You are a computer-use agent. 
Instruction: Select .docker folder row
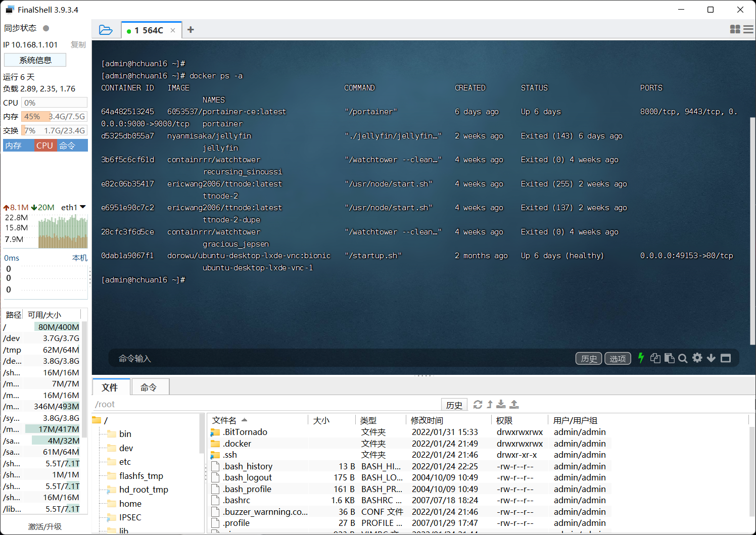point(410,444)
